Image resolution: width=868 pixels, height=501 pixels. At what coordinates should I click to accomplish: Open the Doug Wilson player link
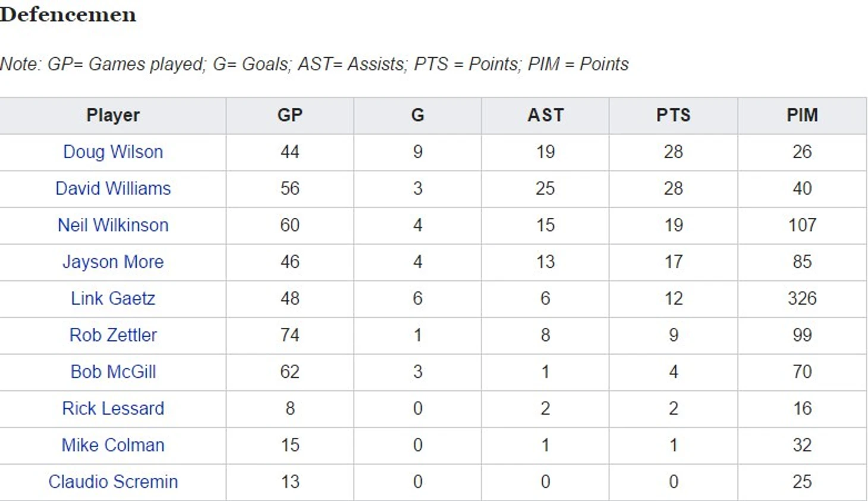[113, 152]
